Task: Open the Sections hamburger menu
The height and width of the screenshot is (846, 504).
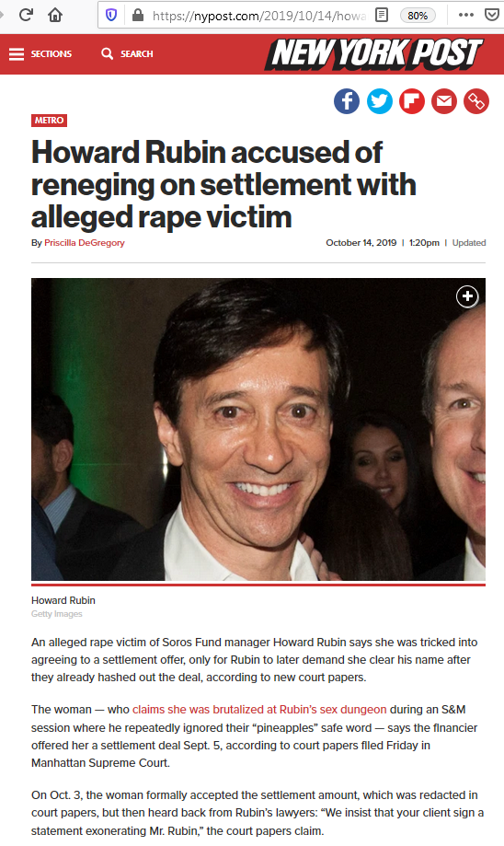Action: click(x=40, y=54)
